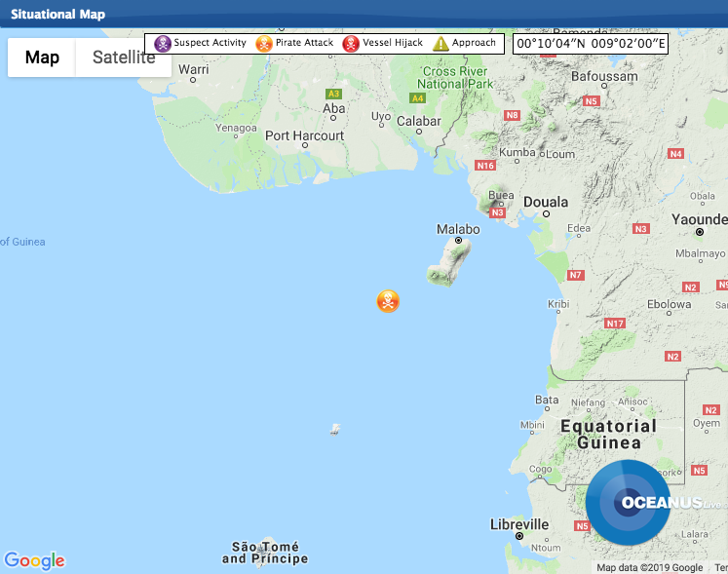Image resolution: width=728 pixels, height=574 pixels.
Task: Click the Suspect Activity legend icon
Action: coord(163,44)
